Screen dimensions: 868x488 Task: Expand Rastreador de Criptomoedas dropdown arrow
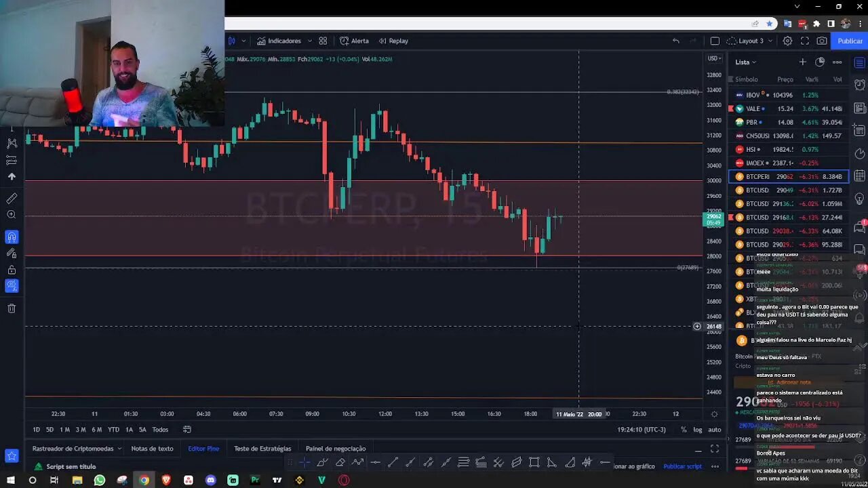point(119,449)
